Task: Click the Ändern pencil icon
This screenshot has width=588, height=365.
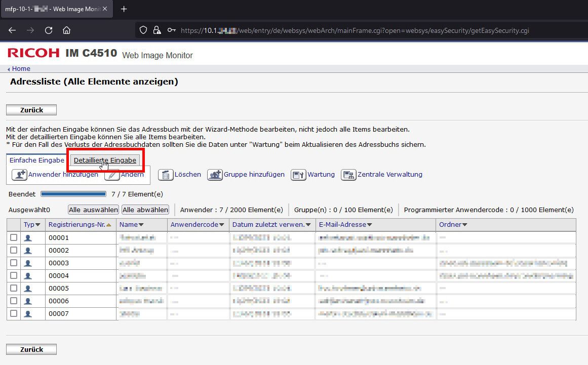Action: (112, 175)
